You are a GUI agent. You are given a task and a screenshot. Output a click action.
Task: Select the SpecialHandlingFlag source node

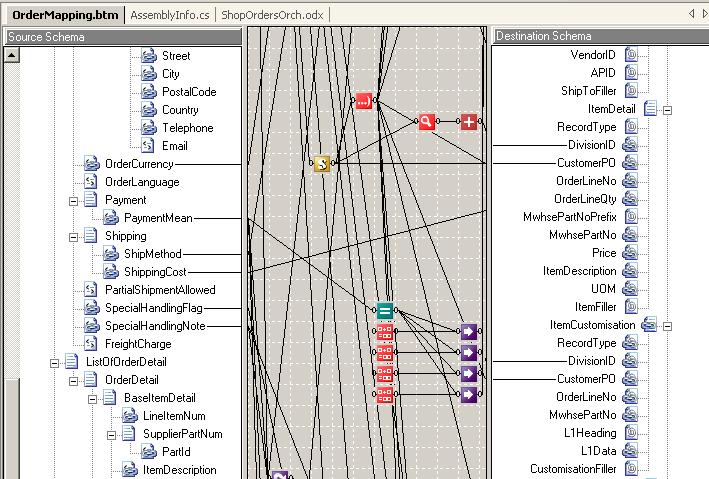(x=154, y=308)
